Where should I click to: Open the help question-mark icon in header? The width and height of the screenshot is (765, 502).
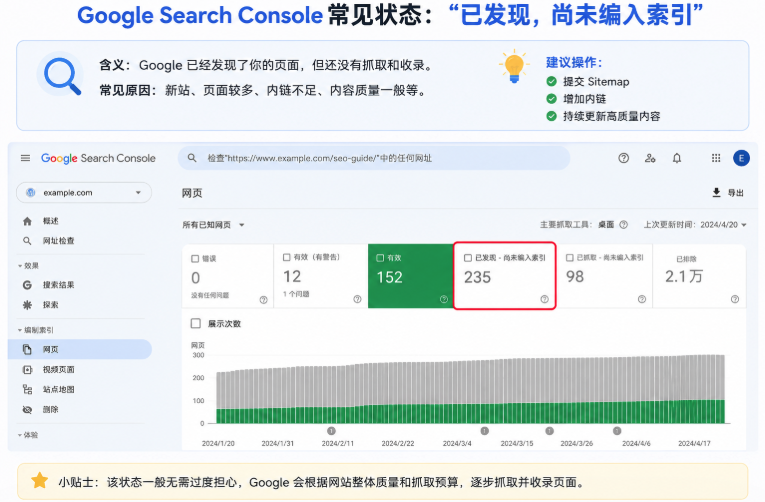[624, 158]
